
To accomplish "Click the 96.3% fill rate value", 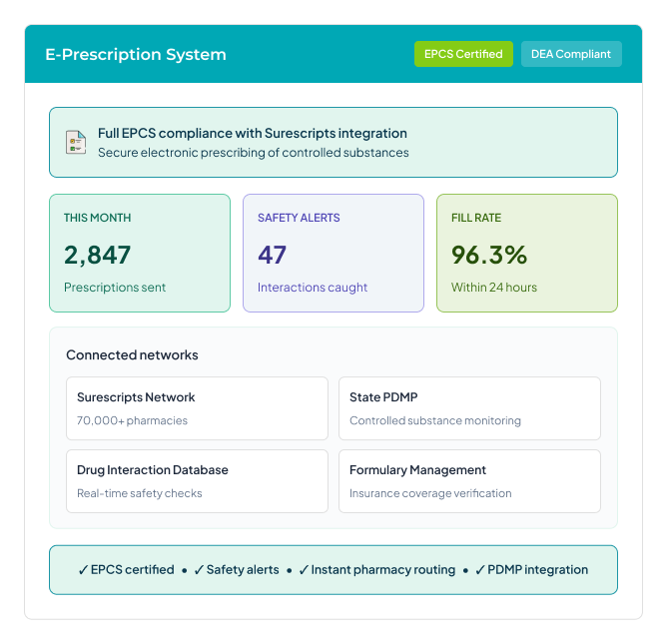I will 489,255.
